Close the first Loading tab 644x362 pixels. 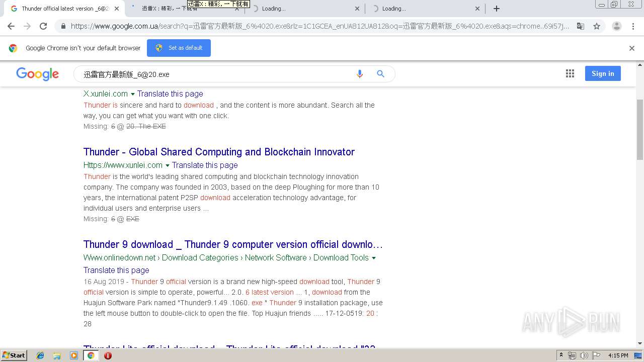357,9
